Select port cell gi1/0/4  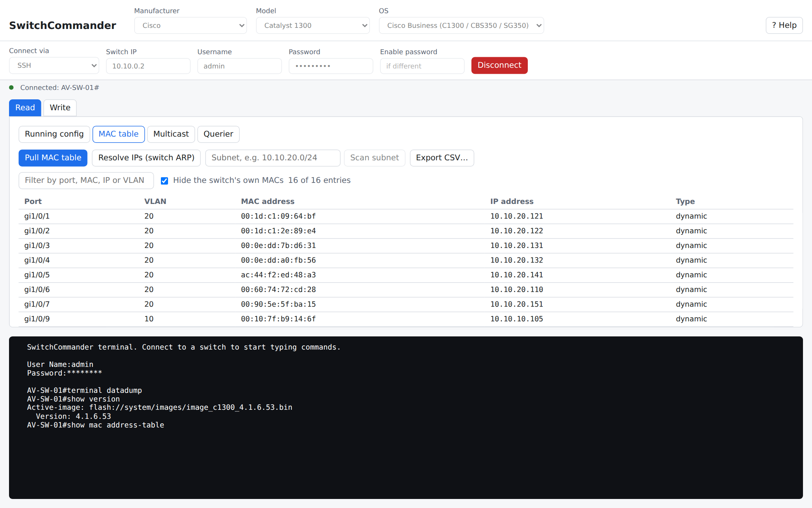coord(37,260)
